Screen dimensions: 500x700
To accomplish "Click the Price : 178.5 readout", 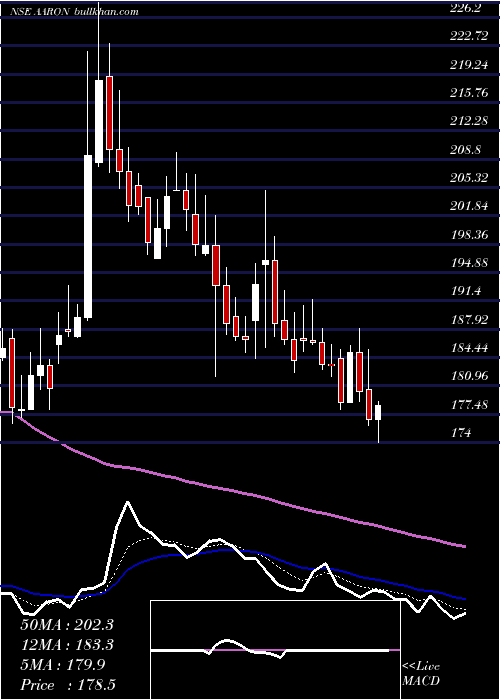I will click(70, 684).
